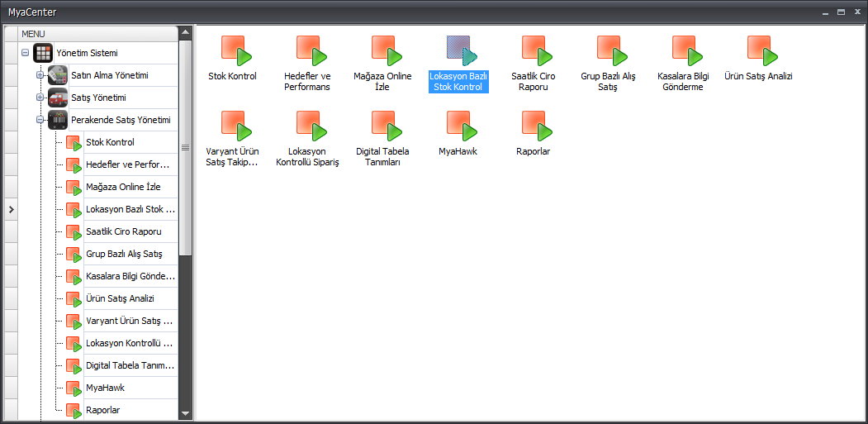
Task: Click the tree scrollbar down arrow
Action: tap(186, 413)
